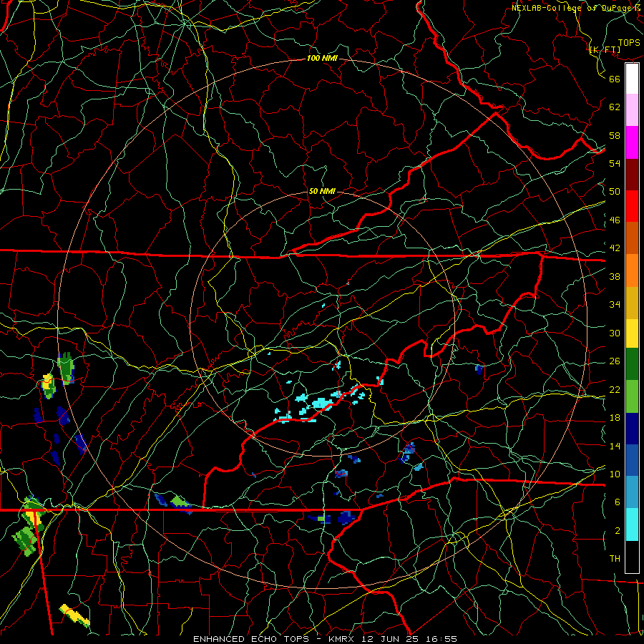Pick the dark orange (rust) legend swatch
Screen dimensions: 644x644
click(x=632, y=238)
